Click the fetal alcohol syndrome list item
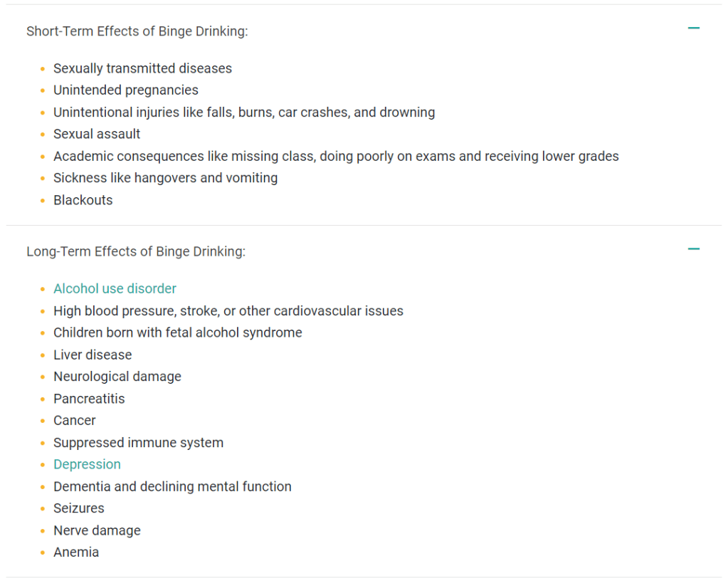This screenshot has width=728, height=581. [x=177, y=333]
